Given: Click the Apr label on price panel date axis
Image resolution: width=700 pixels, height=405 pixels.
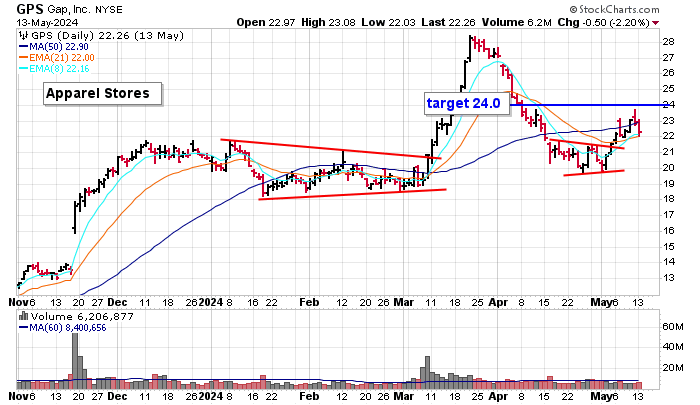Looking at the screenshot, I should tap(498, 302).
